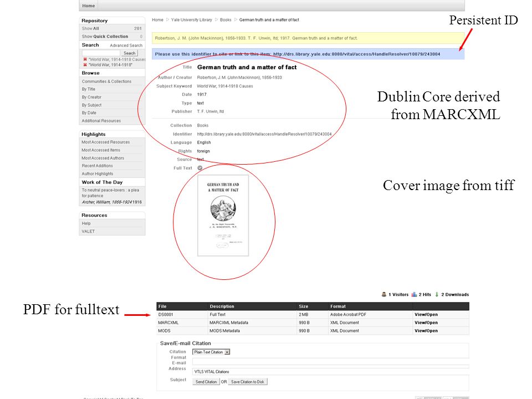View Most Accessed Authors

tap(103, 158)
